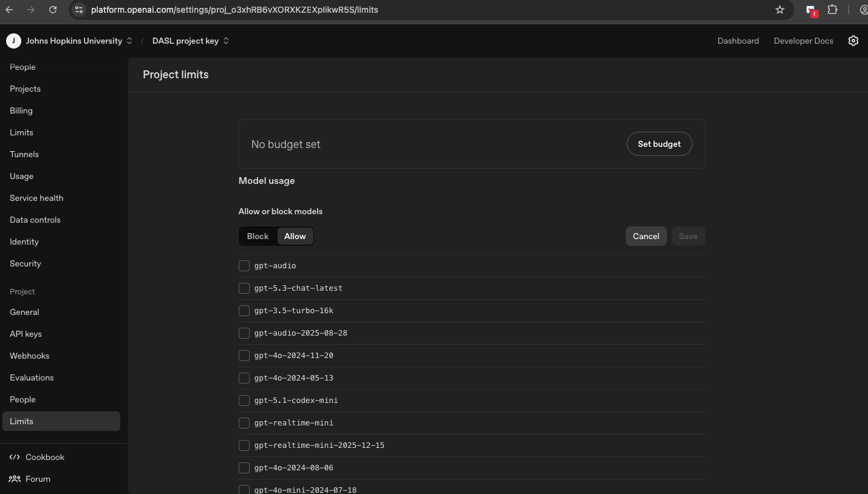868x494 pixels.
Task: Check the gpt-4o-2024-11-20 checkbox
Action: (x=244, y=356)
